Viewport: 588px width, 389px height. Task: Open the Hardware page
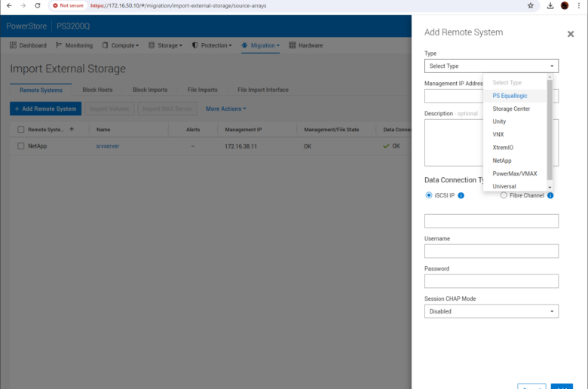[306, 45]
